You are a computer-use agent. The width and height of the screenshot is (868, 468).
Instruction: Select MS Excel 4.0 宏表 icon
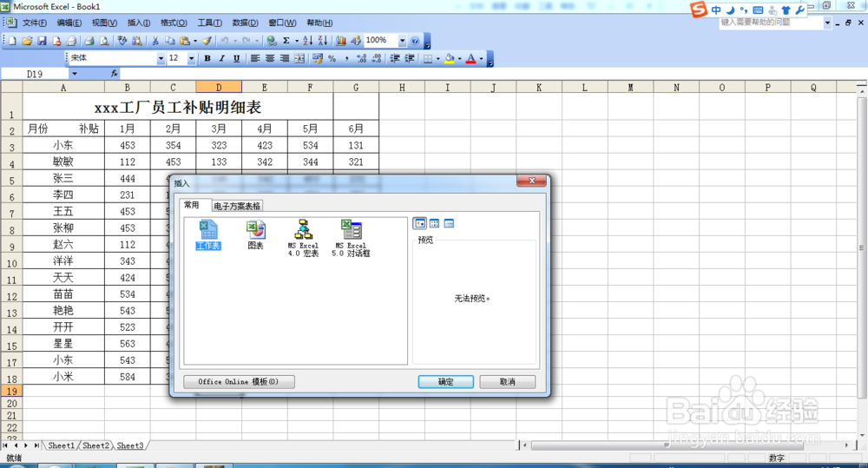point(303,238)
